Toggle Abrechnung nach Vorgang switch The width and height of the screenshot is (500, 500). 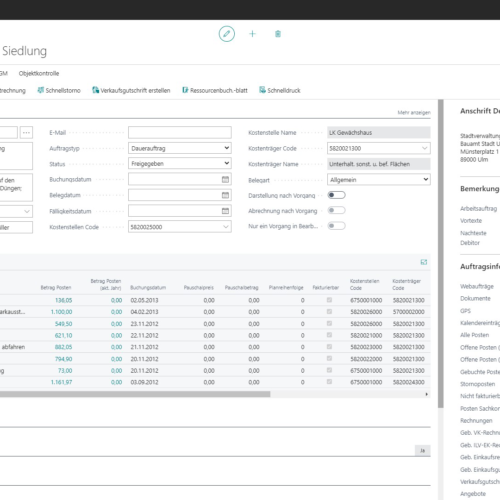tap(336, 210)
